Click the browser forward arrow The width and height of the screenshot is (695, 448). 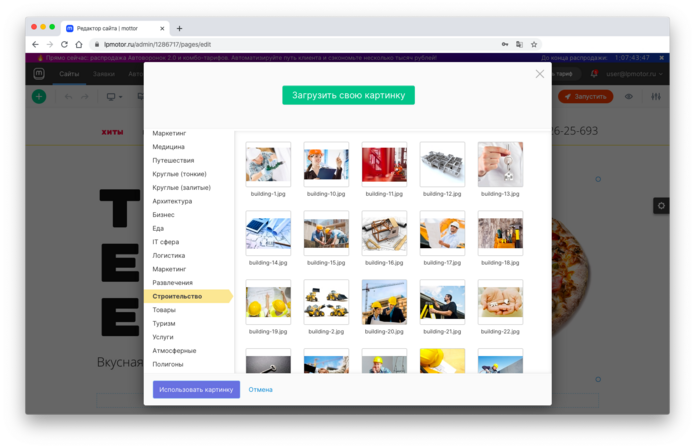(50, 44)
